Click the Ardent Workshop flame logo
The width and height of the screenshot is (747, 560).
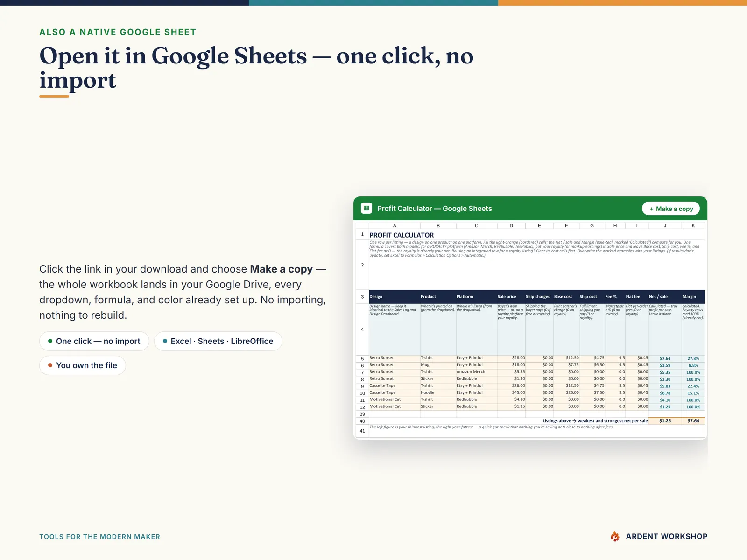click(615, 537)
